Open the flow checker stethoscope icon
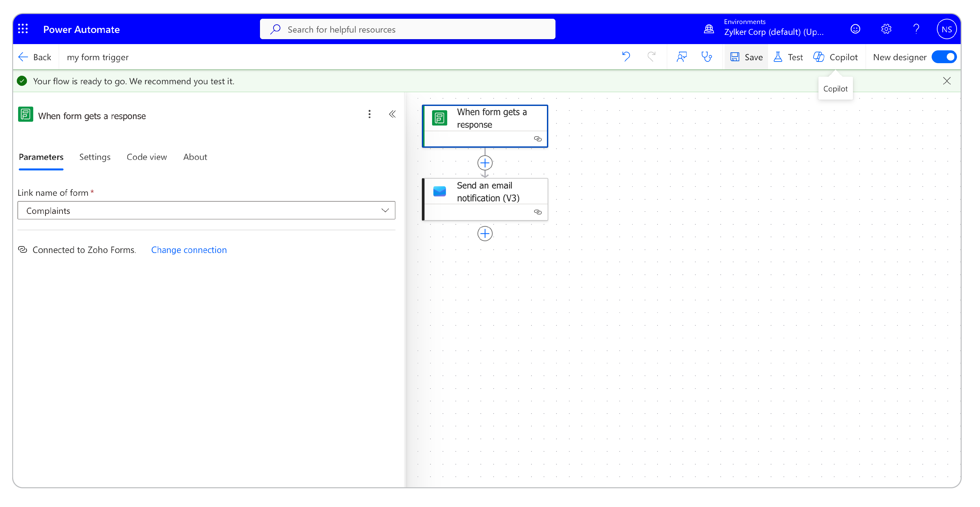 (707, 57)
